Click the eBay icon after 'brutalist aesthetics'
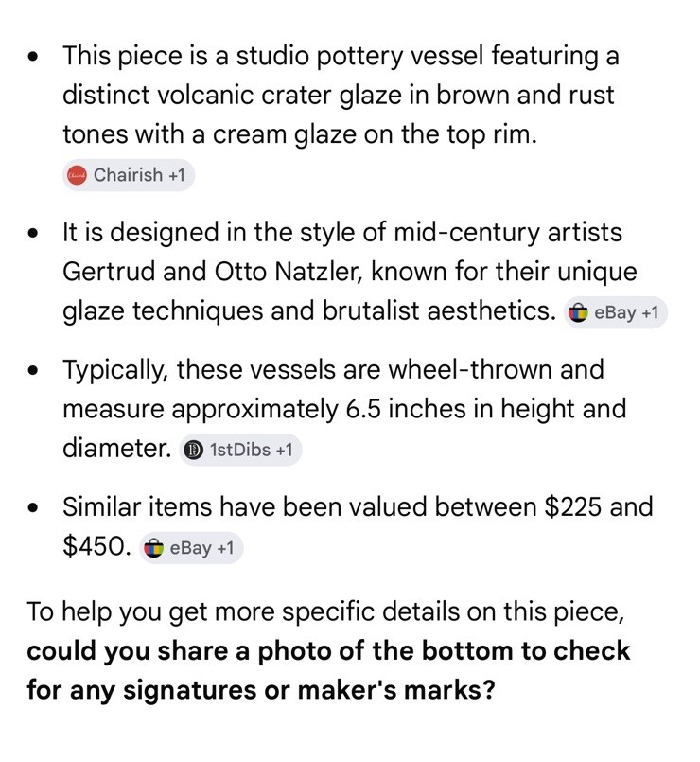Screen dimensions: 700x762 578,312
